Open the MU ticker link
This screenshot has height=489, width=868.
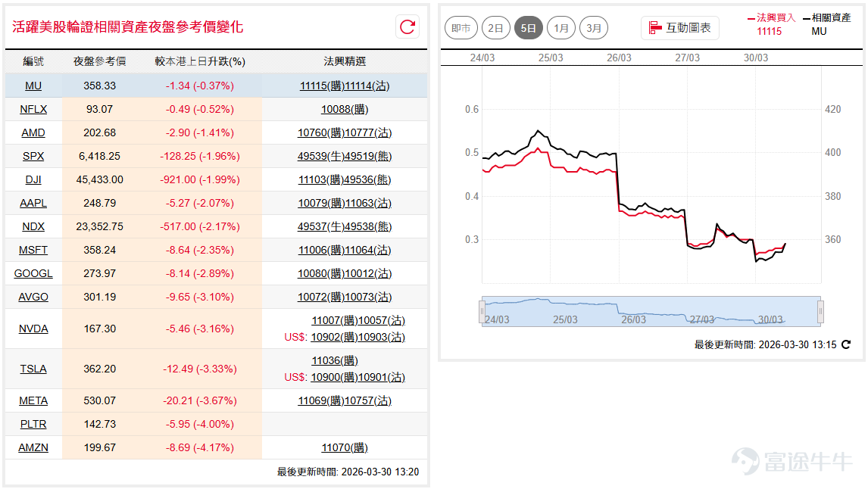point(33,86)
